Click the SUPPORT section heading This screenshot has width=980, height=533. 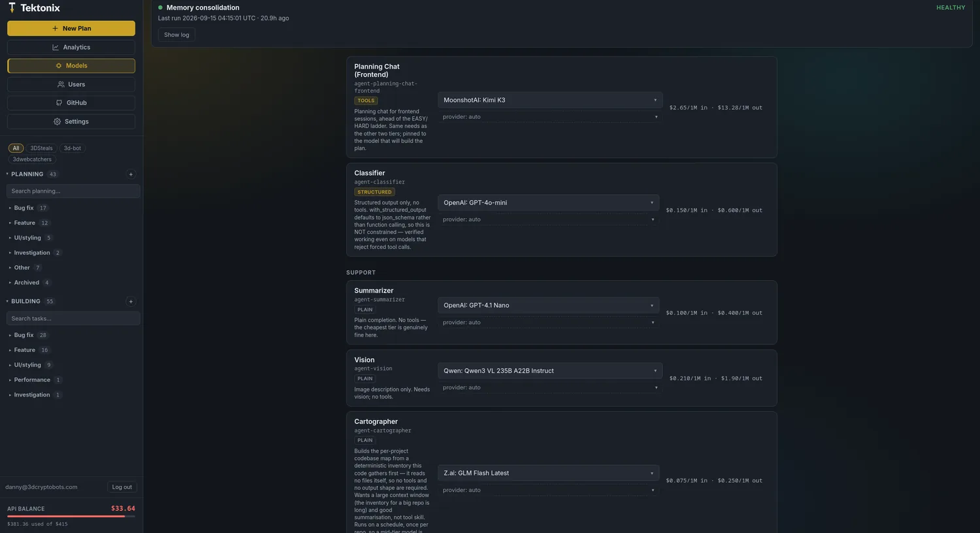(x=361, y=273)
